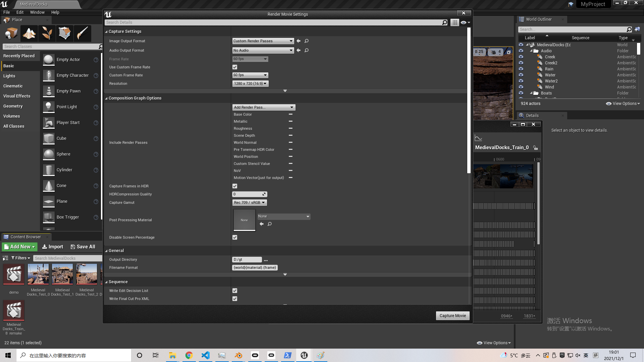Select the Foliage mode icon
The height and width of the screenshot is (362, 644).
[47, 33]
